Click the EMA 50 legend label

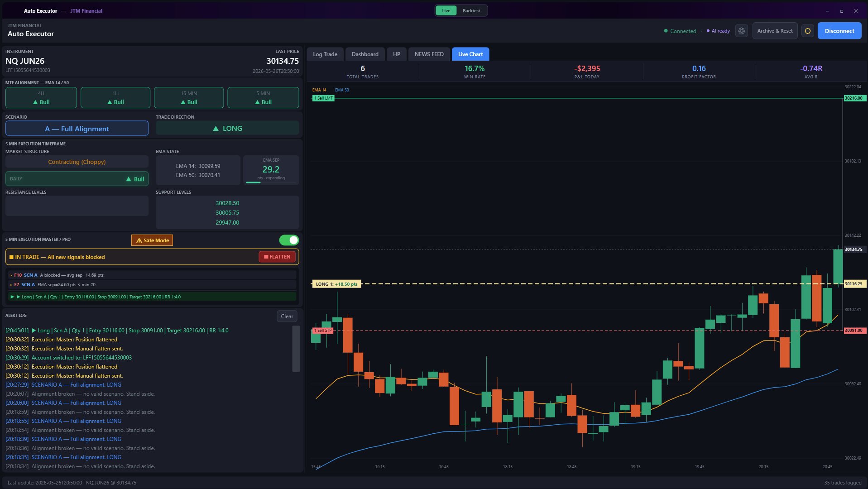(342, 90)
